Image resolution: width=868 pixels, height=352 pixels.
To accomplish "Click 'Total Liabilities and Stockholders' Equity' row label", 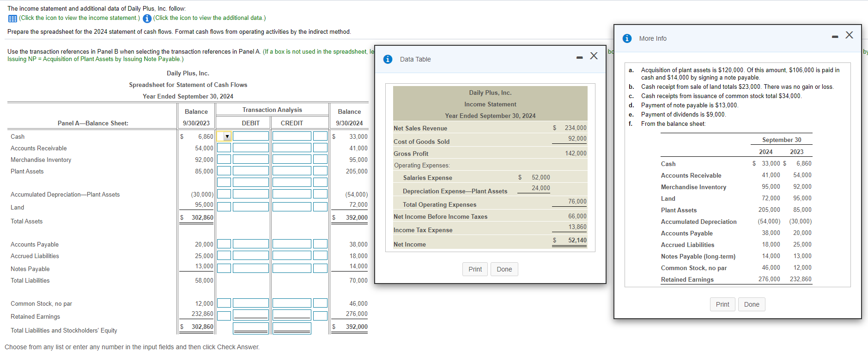I will 64,330.
